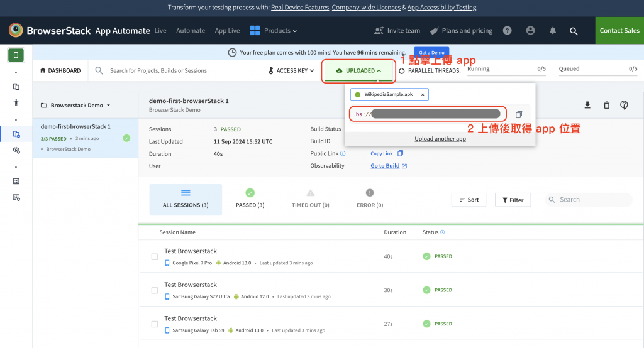Remove WikipediaSample.apk using the x icon
Screen dimensions: 644x348
[x=423, y=94]
